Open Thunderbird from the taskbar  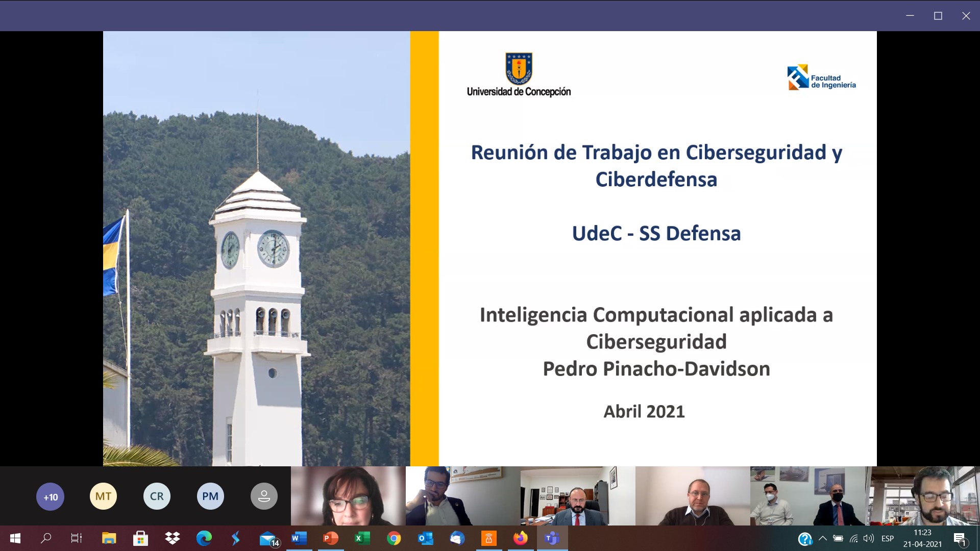point(457,538)
